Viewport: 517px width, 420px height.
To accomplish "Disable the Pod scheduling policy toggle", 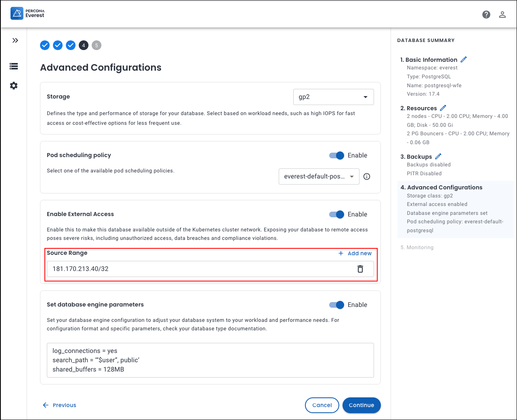I will [x=336, y=155].
